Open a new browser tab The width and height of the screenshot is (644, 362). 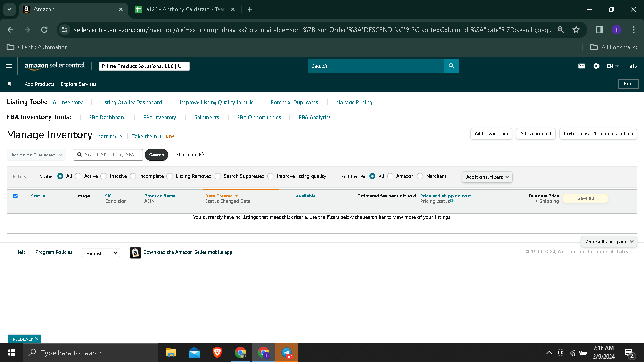click(x=250, y=9)
